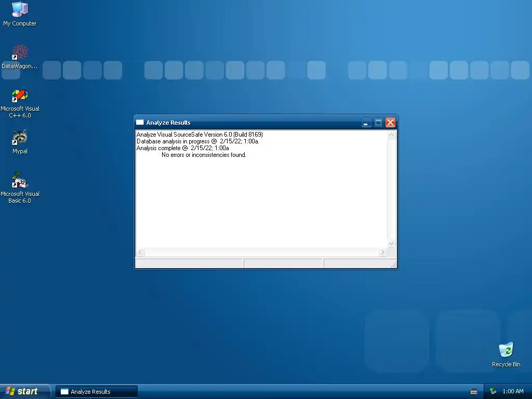Click the 'Database analysis in progress' line
532x399 pixels.
point(198,141)
